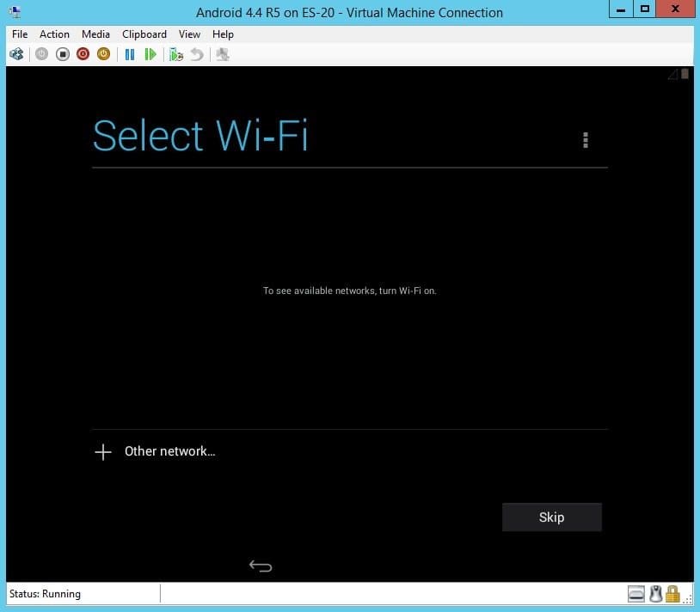Click the padlock status icon
The image size is (700, 612).
pyautogui.click(x=672, y=594)
